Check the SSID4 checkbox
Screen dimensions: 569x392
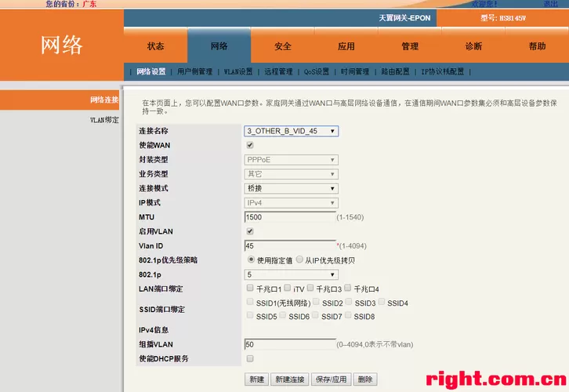(x=382, y=302)
